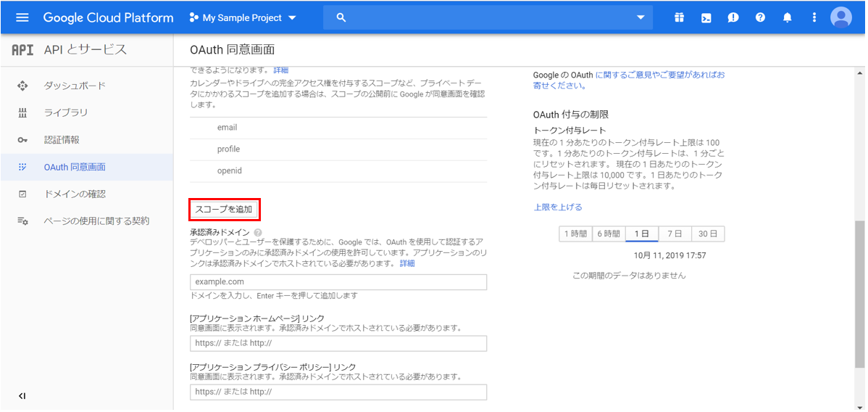Click the 詳細 link near the scope description
The width and height of the screenshot is (868, 412).
[280, 70]
